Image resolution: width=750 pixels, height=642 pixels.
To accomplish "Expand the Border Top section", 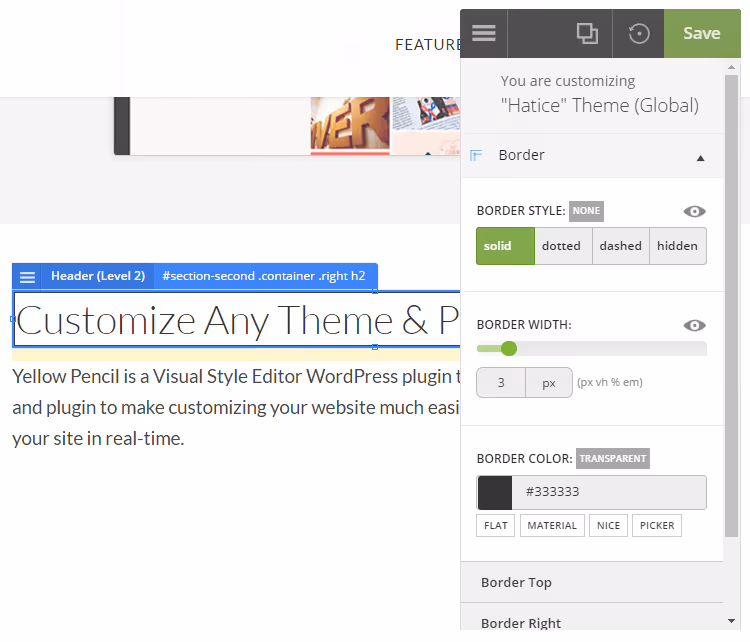I will tap(592, 582).
